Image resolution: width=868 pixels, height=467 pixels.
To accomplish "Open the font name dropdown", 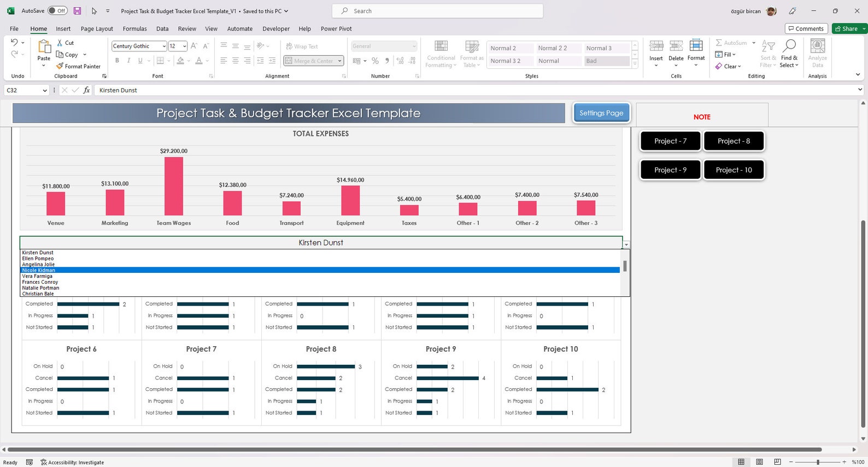I will click(x=164, y=46).
